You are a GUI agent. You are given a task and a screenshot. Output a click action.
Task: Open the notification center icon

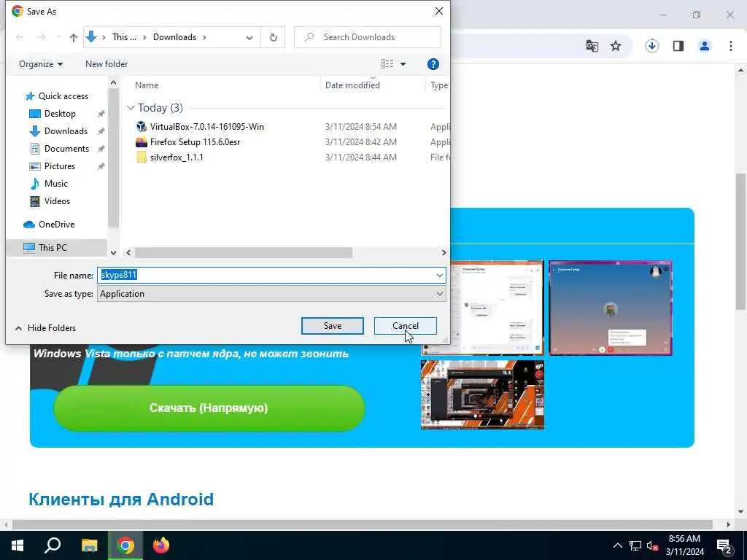coord(724,545)
